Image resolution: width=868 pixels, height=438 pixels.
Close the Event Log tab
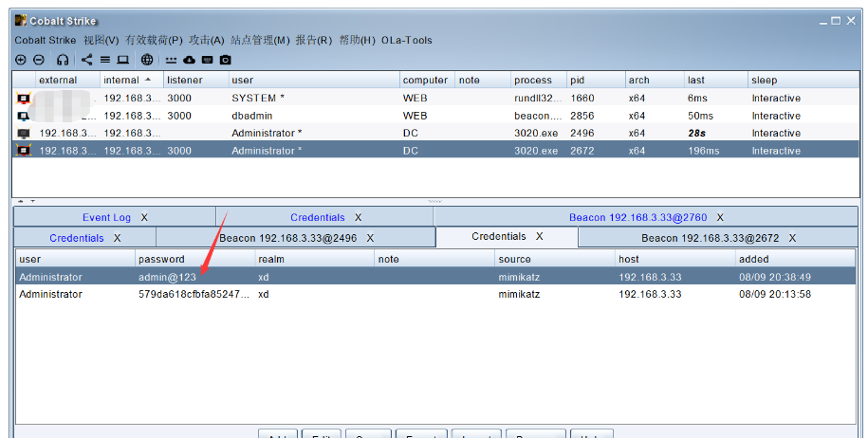[144, 217]
